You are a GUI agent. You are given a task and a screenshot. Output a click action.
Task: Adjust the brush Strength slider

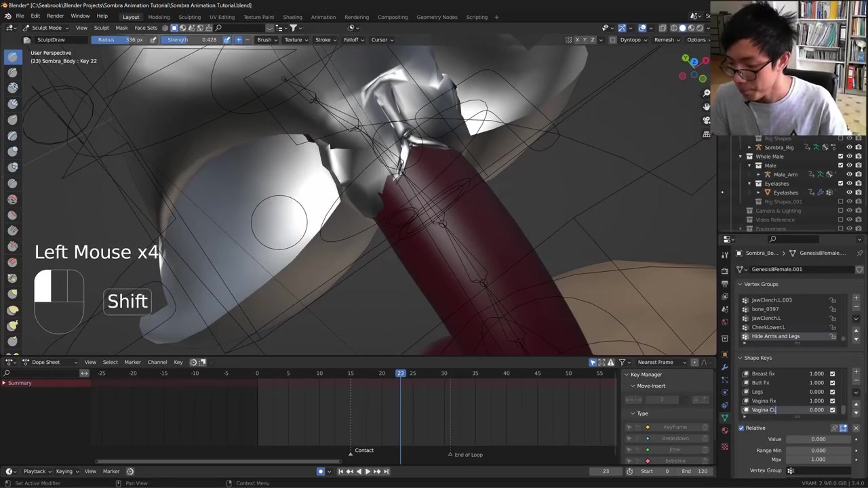192,39
